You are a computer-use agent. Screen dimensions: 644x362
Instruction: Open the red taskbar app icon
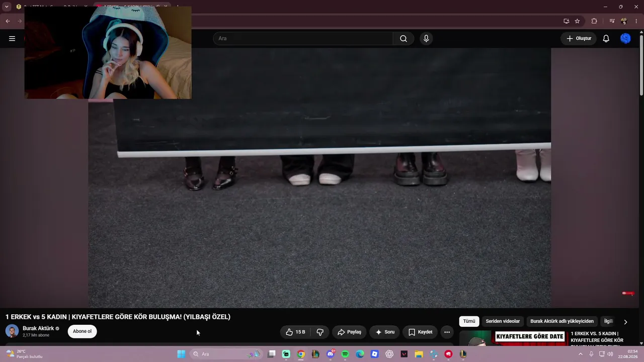coord(448,354)
